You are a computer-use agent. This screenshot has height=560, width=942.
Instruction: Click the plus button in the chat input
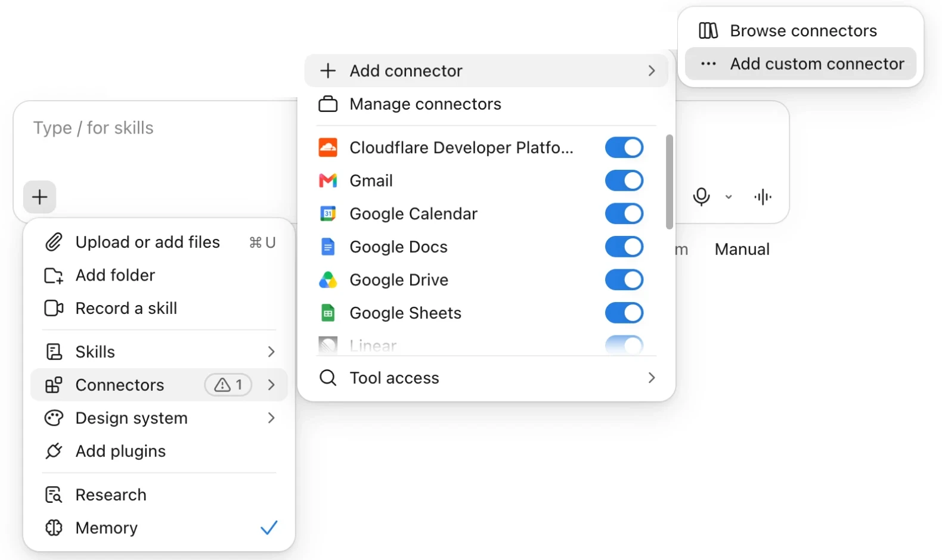40,197
